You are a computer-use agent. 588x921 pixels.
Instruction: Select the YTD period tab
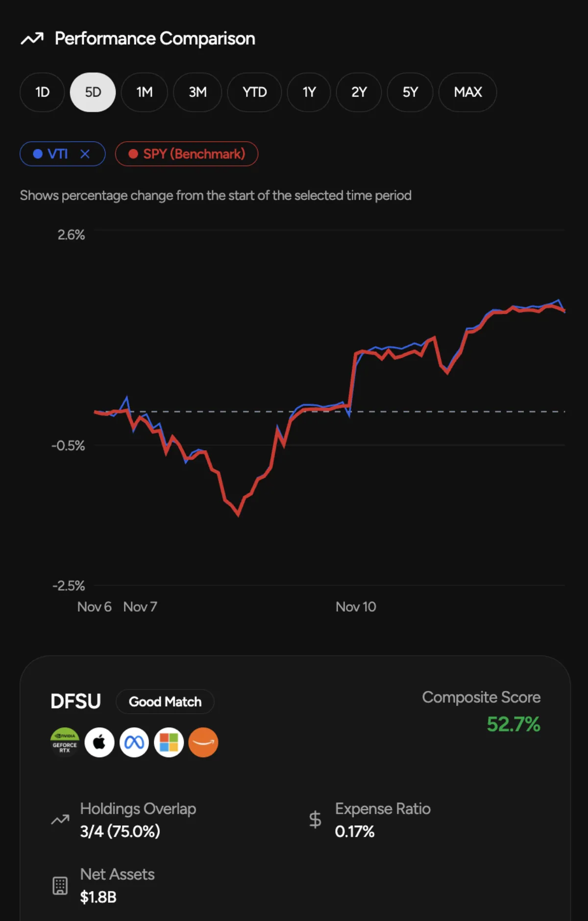pos(254,92)
